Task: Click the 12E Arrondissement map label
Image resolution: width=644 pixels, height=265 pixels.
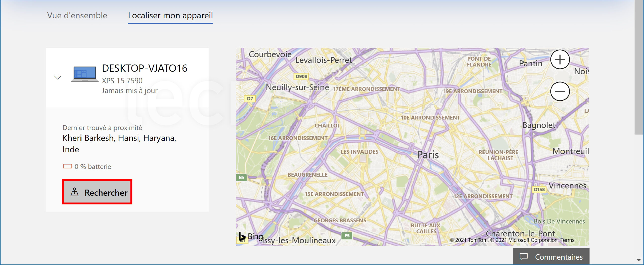Action: (x=483, y=196)
